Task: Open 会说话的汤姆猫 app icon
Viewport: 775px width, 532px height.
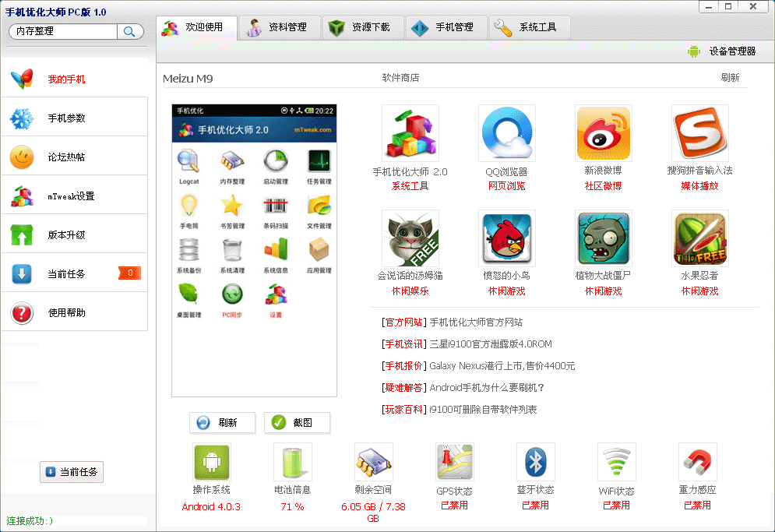Action: (410, 238)
